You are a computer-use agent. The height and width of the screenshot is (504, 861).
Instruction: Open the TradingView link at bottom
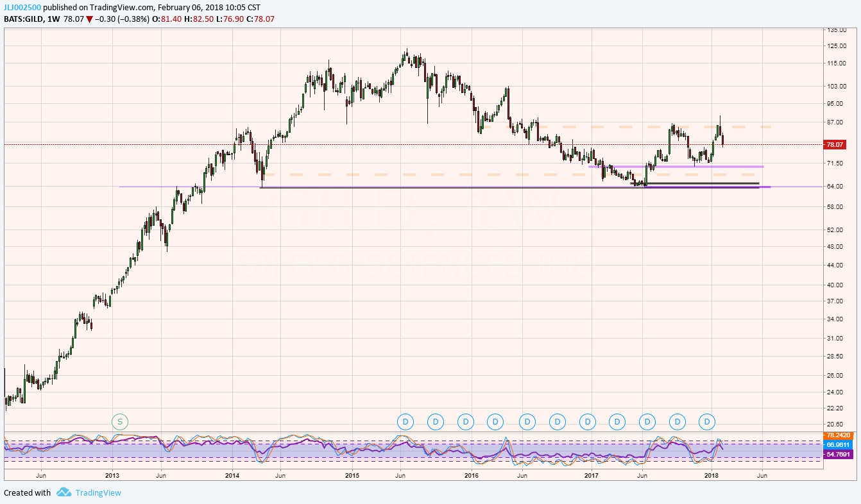click(x=98, y=492)
